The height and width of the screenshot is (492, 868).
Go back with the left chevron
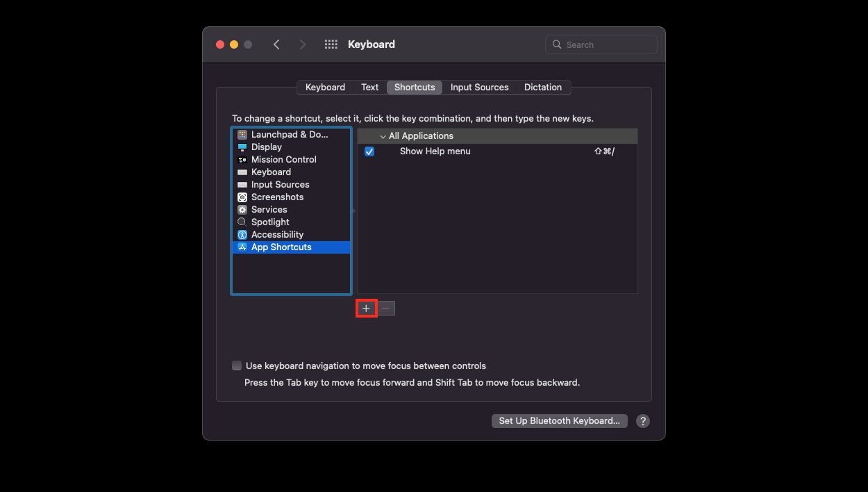pyautogui.click(x=276, y=44)
